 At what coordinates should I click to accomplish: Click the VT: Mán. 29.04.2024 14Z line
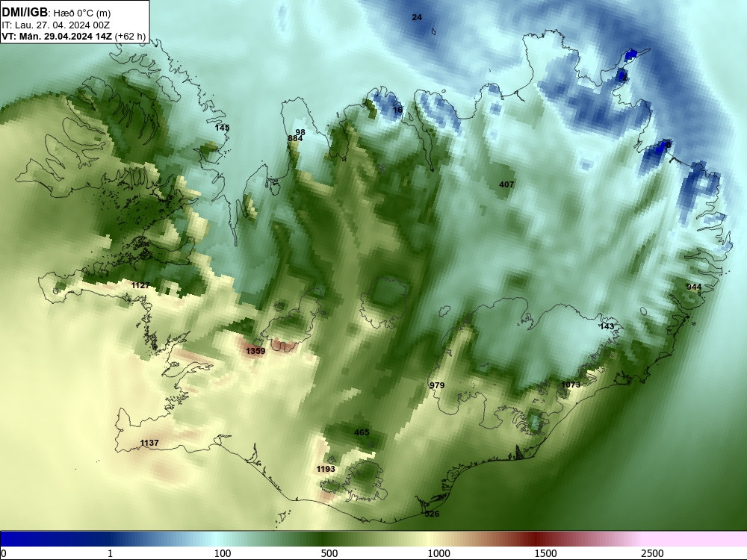point(74,36)
